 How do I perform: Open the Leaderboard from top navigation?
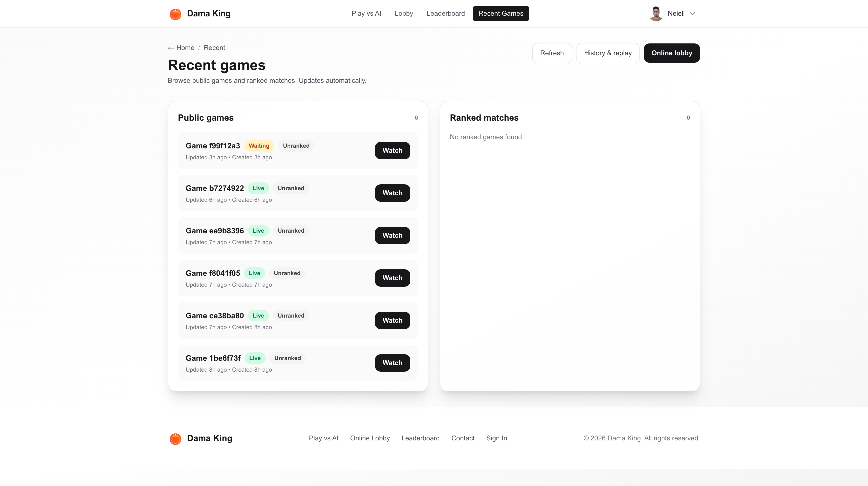446,14
